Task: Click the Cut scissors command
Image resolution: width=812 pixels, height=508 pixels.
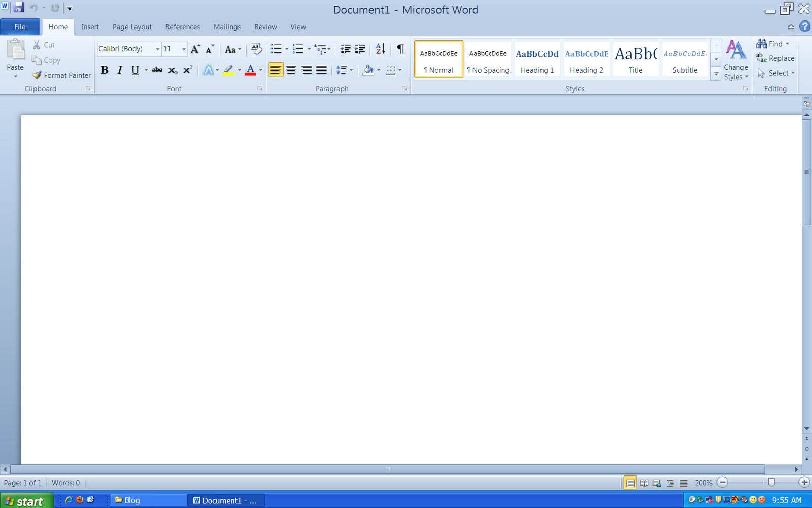Action: pyautogui.click(x=44, y=45)
